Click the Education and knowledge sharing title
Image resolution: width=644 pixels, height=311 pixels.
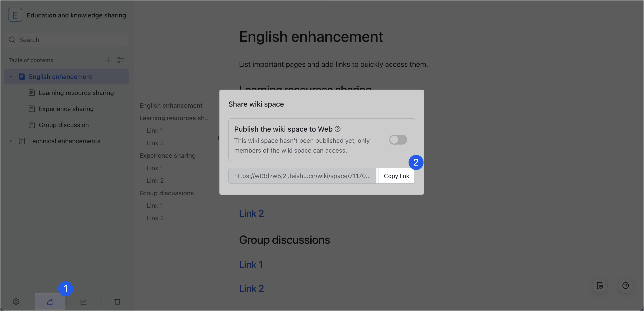click(76, 15)
